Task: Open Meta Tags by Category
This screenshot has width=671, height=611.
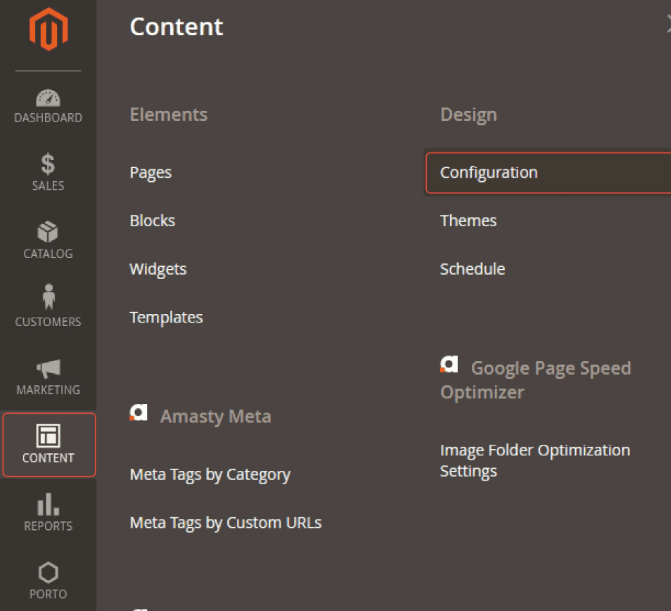Action: 210,475
